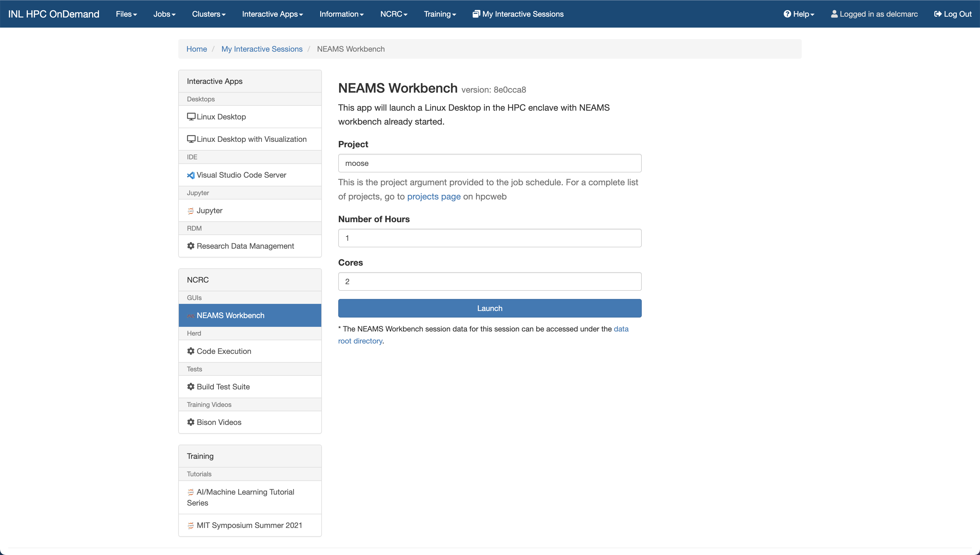Click the Code Execution gear icon
Screen dimensions: 980x555
point(191,351)
